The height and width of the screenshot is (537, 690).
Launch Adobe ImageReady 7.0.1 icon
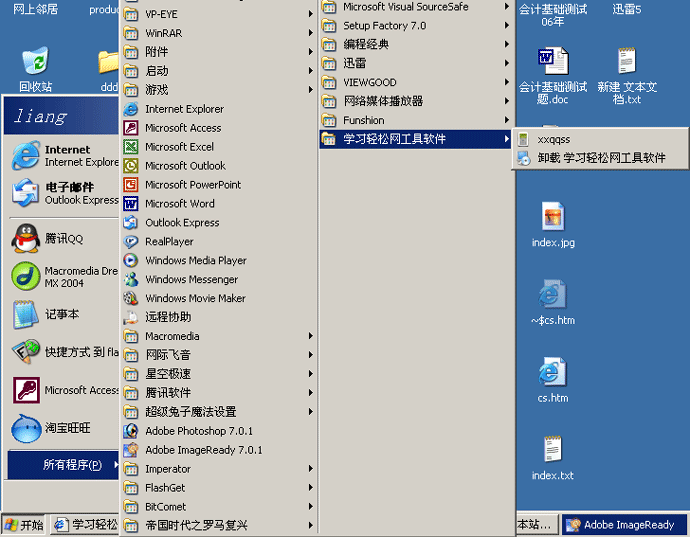[131, 450]
